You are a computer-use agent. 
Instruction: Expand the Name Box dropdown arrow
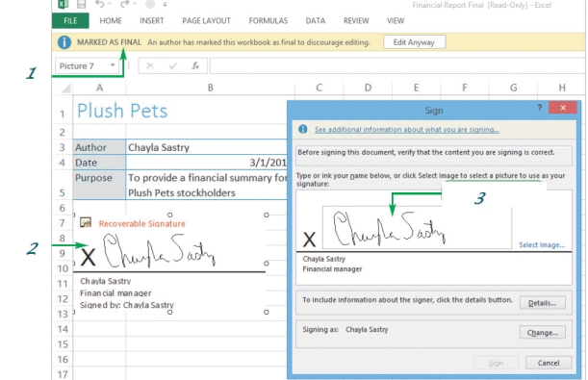[x=113, y=65]
